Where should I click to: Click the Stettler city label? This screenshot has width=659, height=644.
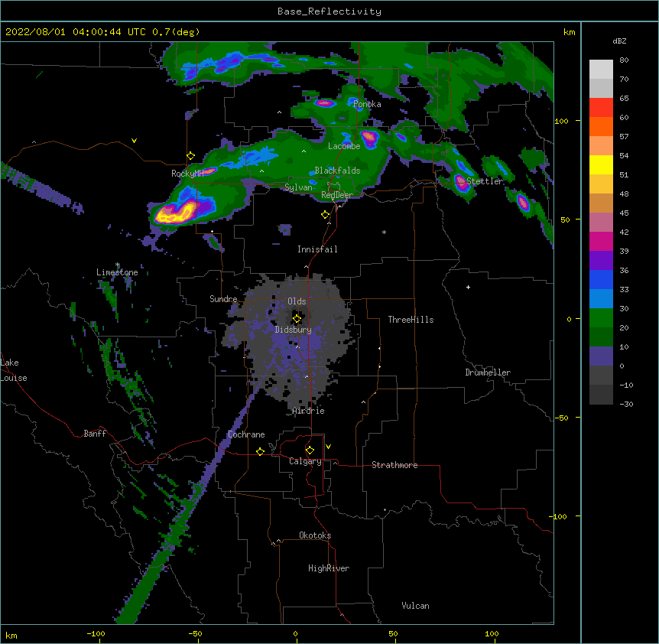pos(485,181)
